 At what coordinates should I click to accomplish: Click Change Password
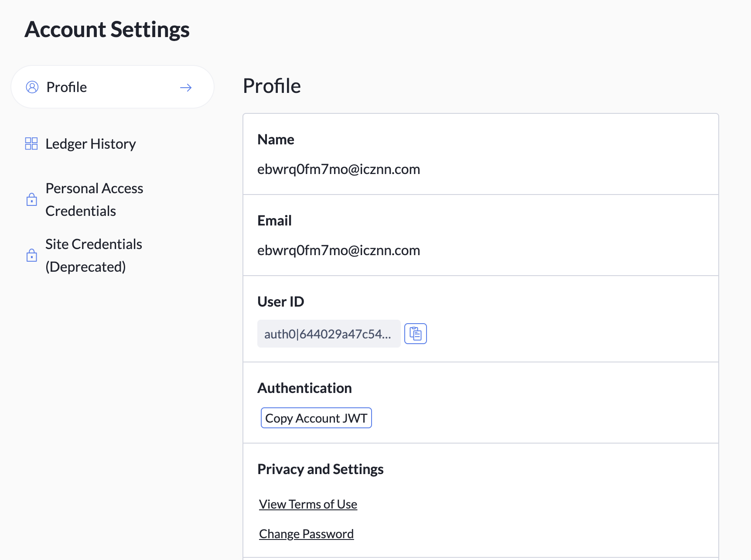click(x=306, y=533)
